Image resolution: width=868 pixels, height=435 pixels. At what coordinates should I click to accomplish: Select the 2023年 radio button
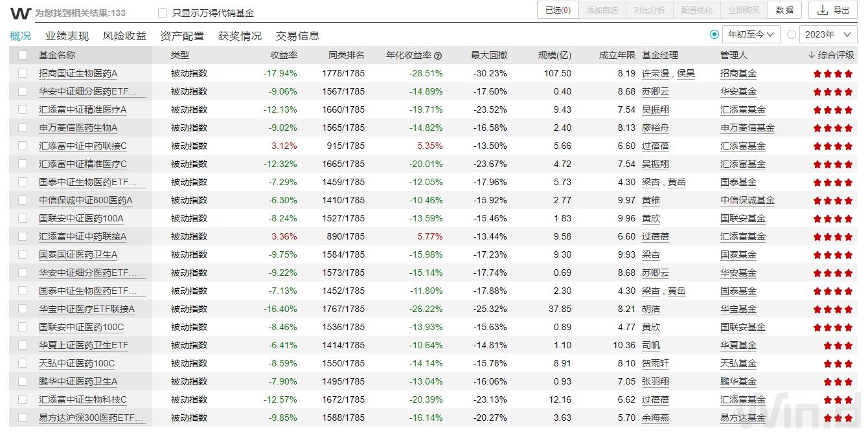pos(792,35)
